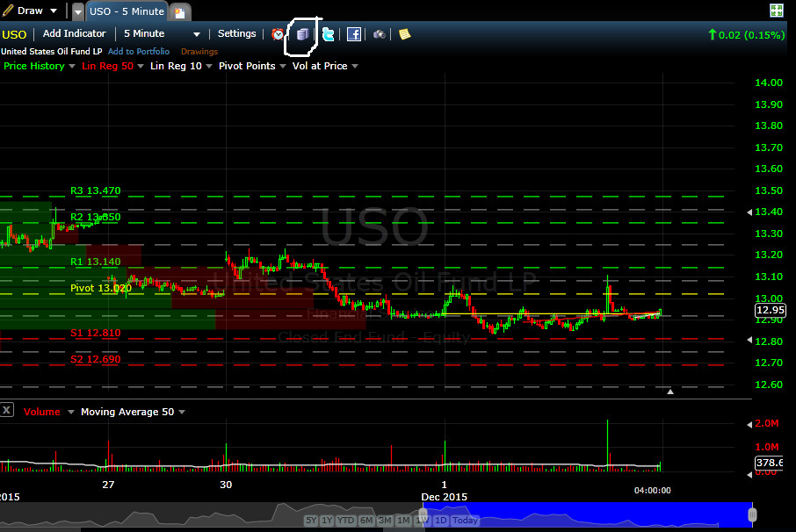The height and width of the screenshot is (532, 796).
Task: Close the Volume panel with X
Action: [x=7, y=410]
